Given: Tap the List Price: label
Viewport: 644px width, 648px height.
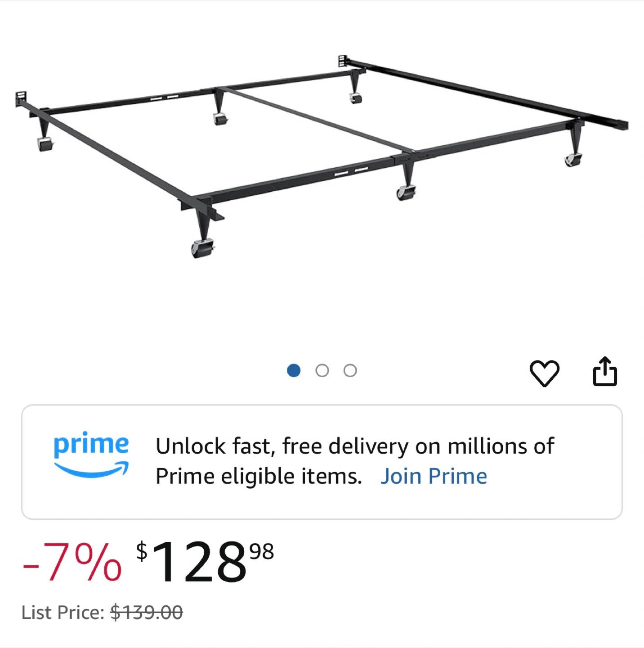Looking at the screenshot, I should click(x=63, y=612).
